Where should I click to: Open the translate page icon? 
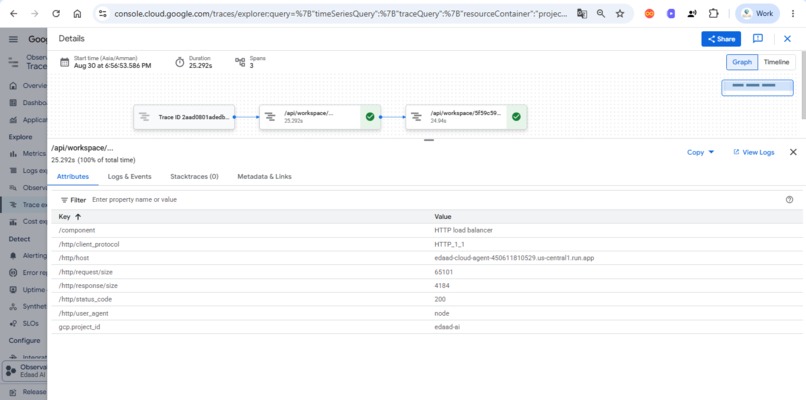tap(582, 14)
